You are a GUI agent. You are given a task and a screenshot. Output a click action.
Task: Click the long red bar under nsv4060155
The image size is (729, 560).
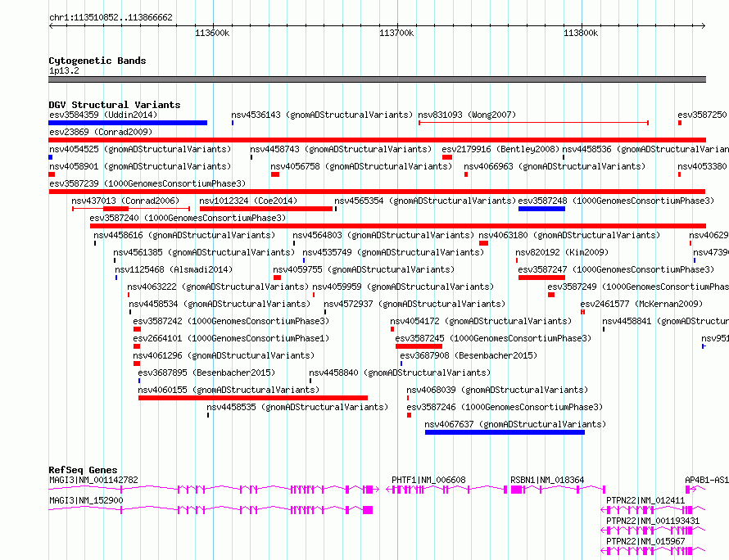point(253,398)
